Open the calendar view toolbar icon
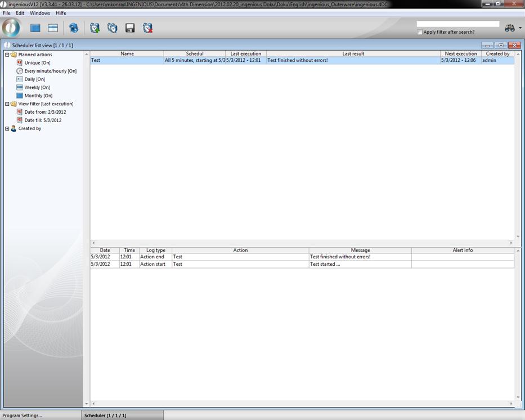 (x=53, y=28)
